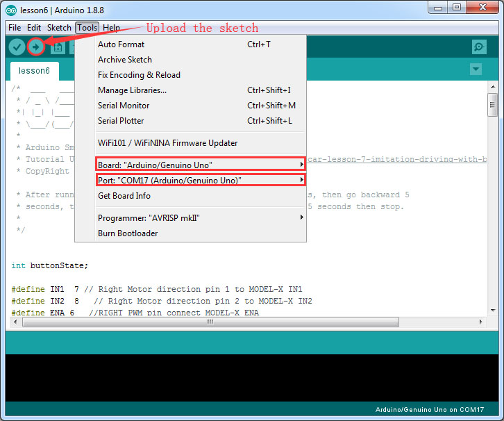Open the tab options dropdown arrow
Screen dimensions: 504x421
pyautogui.click(x=476, y=69)
